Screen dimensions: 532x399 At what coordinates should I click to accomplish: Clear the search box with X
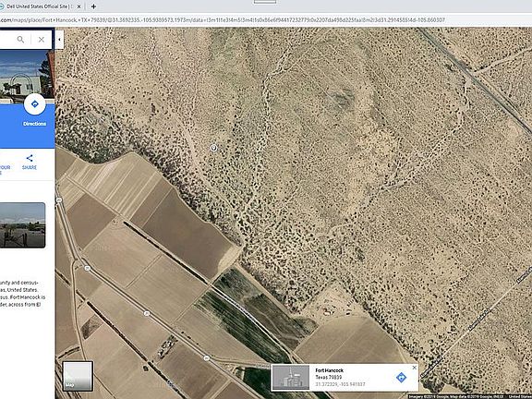(41, 40)
